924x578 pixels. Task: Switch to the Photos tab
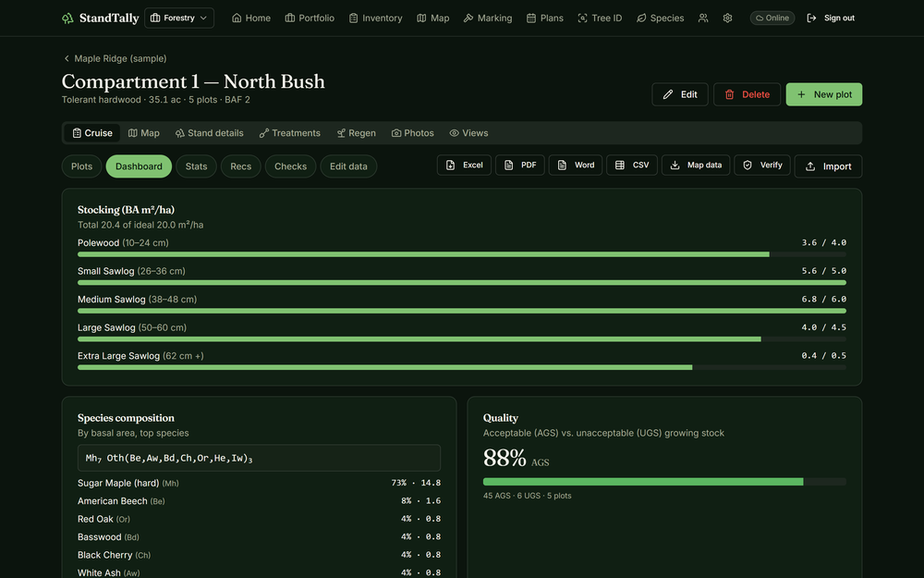click(x=412, y=133)
